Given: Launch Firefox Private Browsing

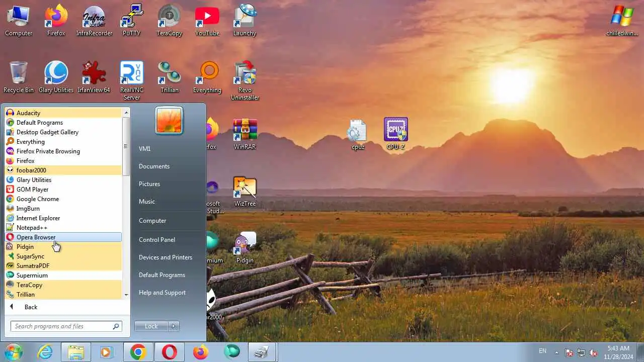Looking at the screenshot, I should click(63, 151).
